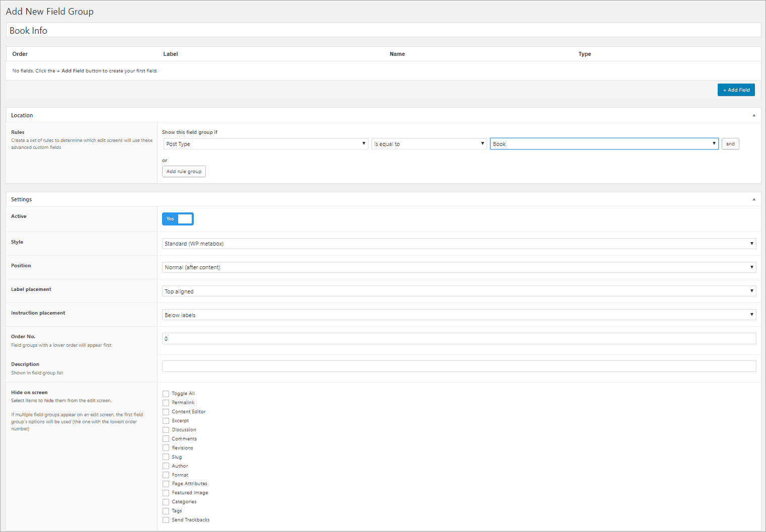
Task: Open the Label placement dropdown
Action: point(458,291)
